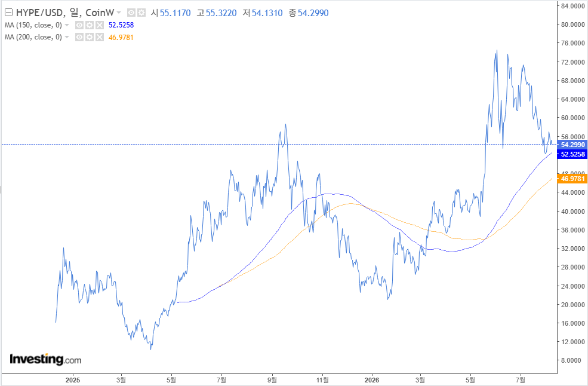The image size is (588, 386).
Task: Click the low value 54.1310
Action: tap(267, 13)
